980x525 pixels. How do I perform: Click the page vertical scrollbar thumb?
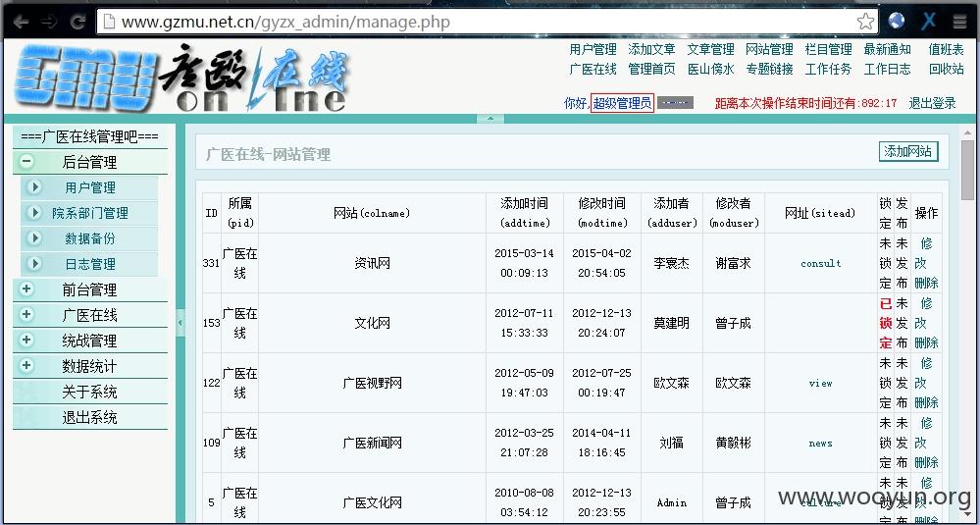pyautogui.click(x=967, y=170)
